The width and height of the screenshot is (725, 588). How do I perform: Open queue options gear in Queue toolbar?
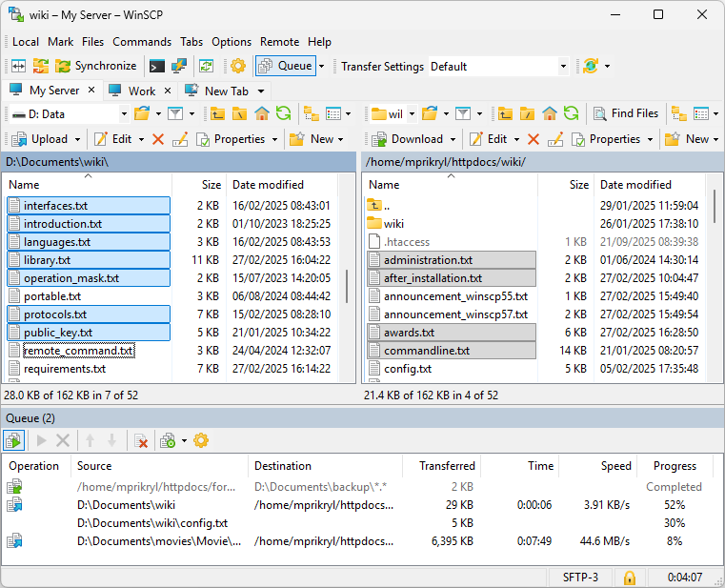201,440
